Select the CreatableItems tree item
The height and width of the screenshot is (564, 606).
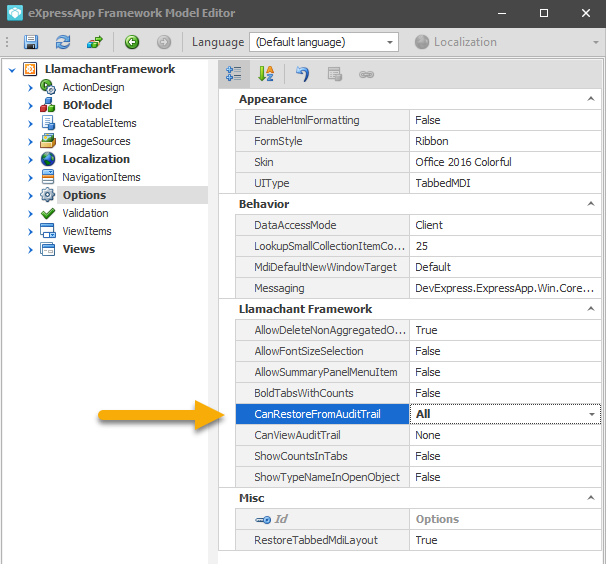pyautogui.click(x=99, y=123)
